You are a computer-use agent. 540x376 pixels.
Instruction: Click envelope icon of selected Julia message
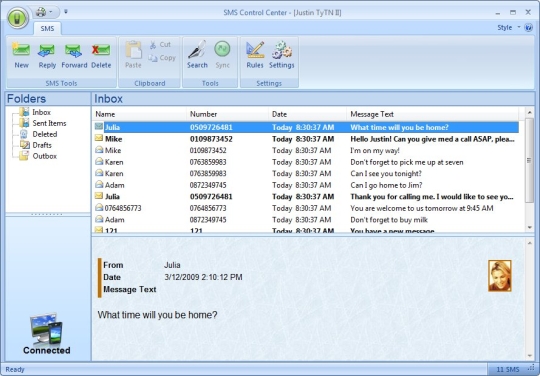pos(99,127)
